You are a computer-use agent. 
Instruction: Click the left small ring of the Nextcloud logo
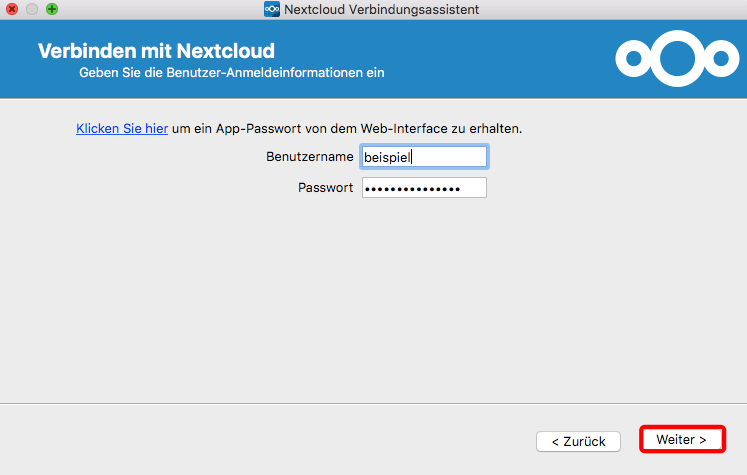[634, 59]
